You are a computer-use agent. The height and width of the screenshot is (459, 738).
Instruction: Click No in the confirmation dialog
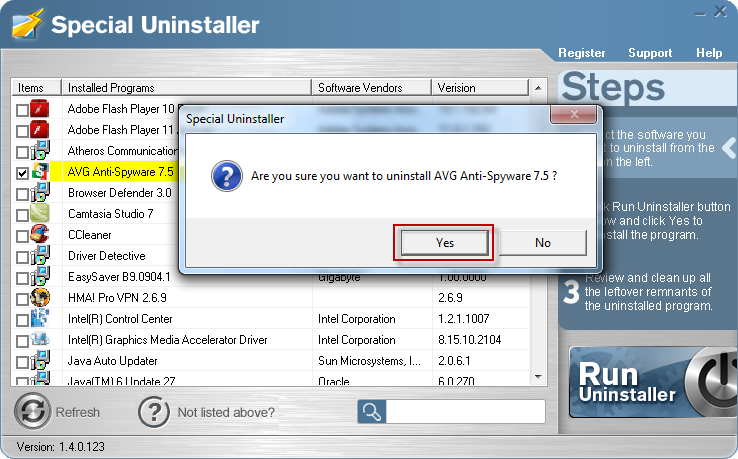click(x=543, y=243)
